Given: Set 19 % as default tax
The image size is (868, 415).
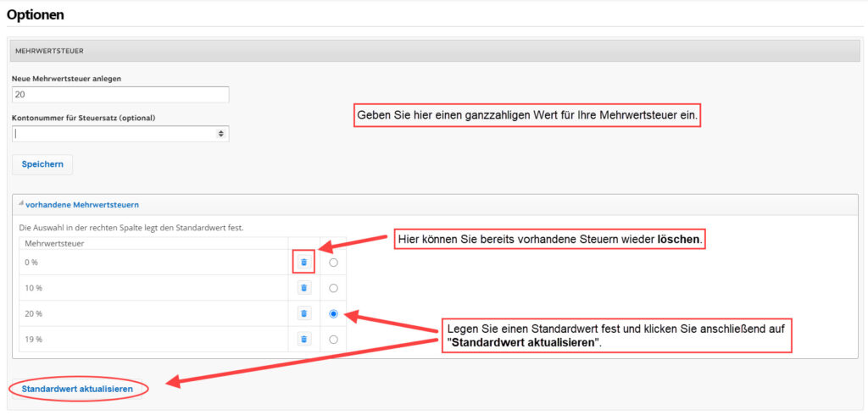Looking at the screenshot, I should pos(333,340).
